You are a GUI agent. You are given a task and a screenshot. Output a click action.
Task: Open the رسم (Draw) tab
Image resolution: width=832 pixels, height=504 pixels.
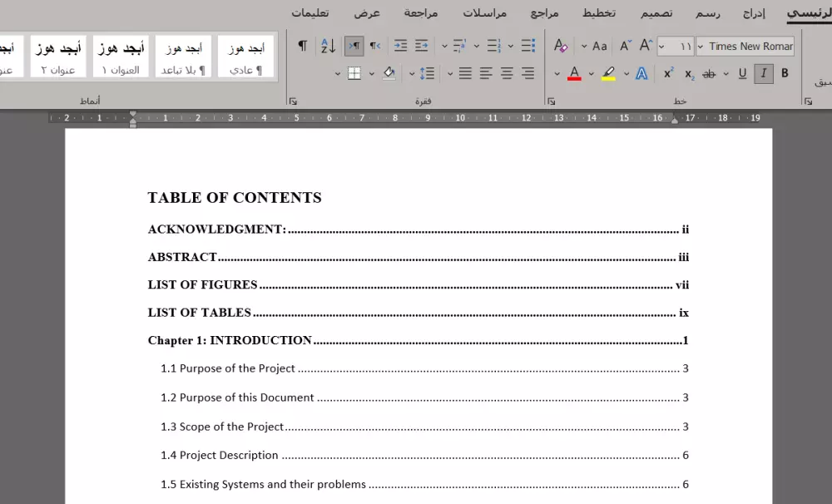(x=708, y=13)
